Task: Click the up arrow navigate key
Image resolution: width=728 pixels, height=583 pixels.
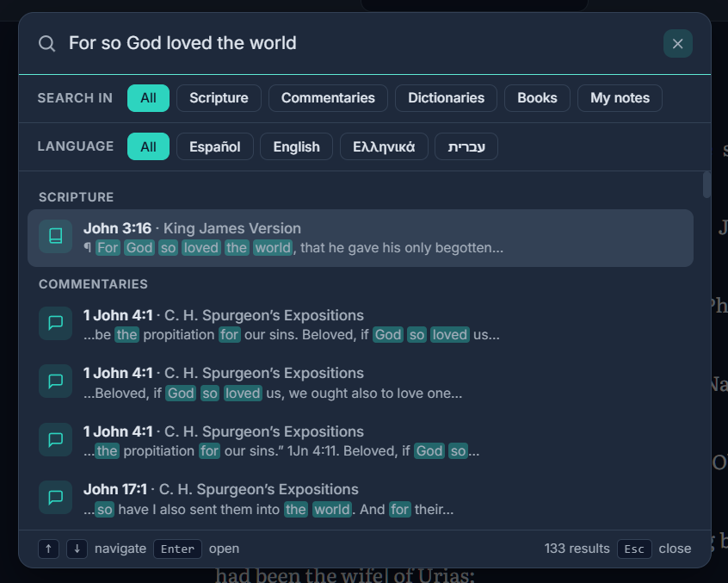Action: click(48, 549)
